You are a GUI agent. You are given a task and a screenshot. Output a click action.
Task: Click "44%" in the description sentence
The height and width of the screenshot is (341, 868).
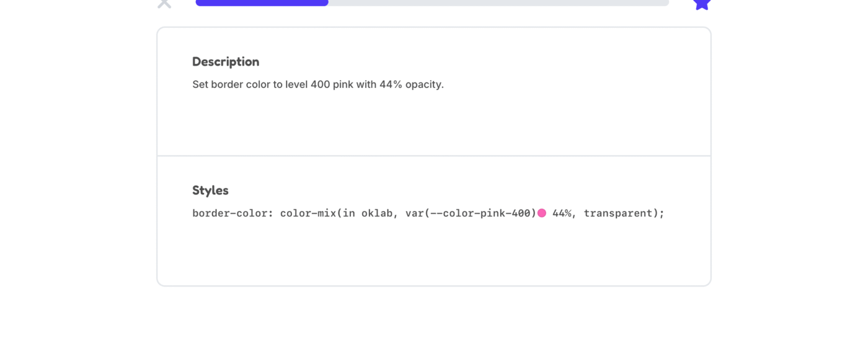point(391,84)
